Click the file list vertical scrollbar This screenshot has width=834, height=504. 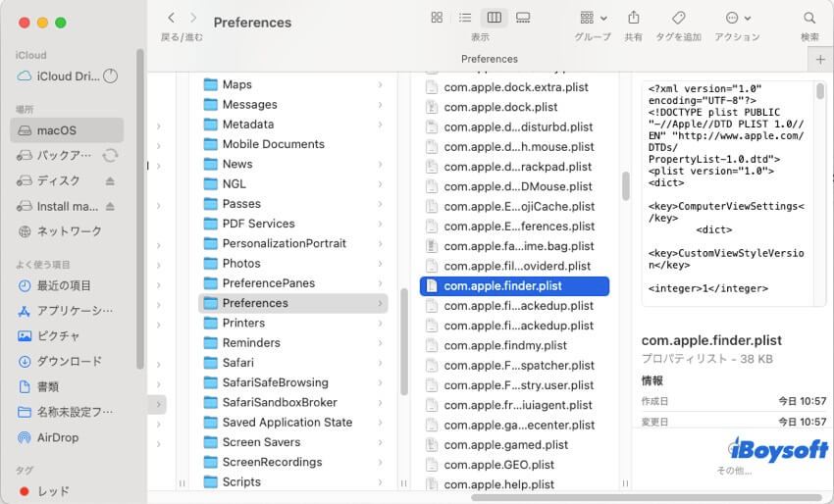pos(626,185)
